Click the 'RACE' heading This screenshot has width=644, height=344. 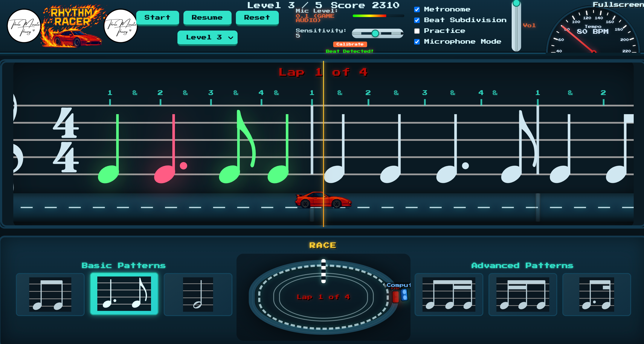323,245
